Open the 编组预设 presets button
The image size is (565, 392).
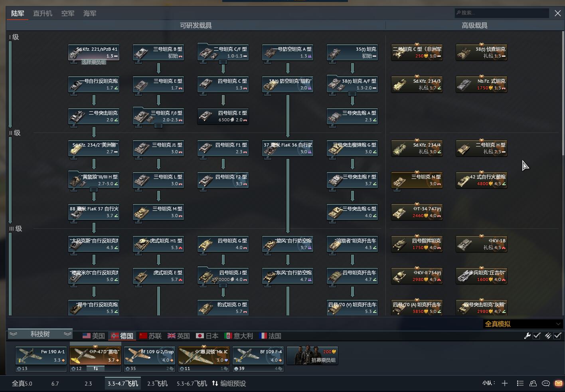point(229,384)
